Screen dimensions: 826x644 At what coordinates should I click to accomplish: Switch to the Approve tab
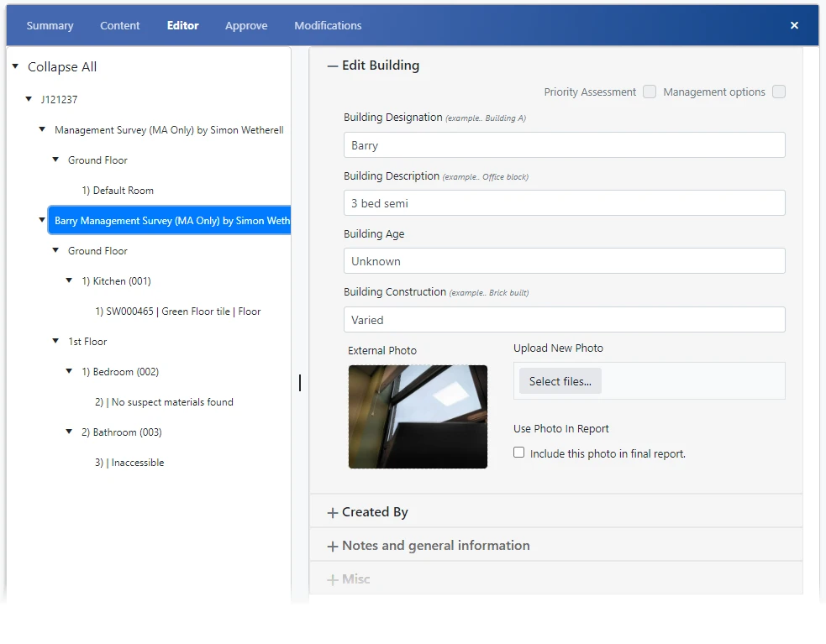click(x=245, y=25)
